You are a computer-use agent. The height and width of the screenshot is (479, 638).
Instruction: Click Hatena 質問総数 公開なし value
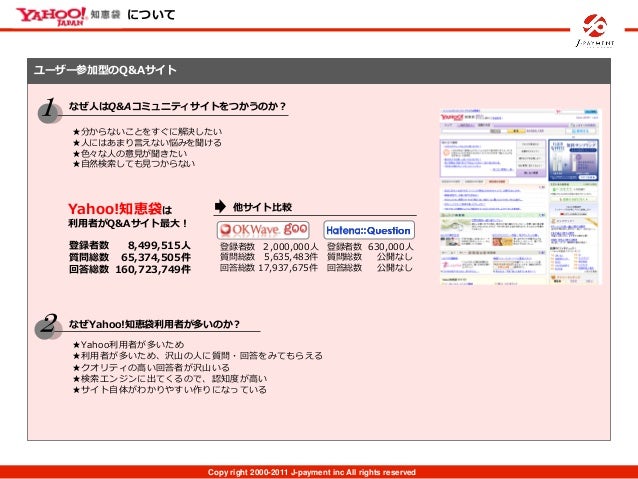click(394, 257)
